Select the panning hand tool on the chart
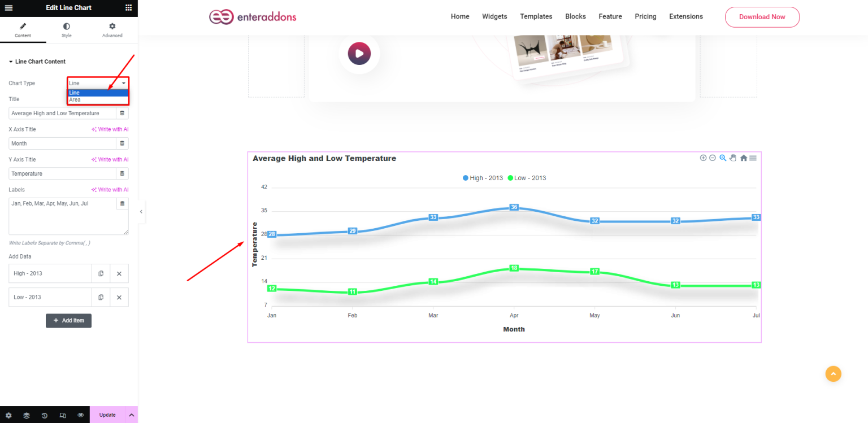The width and height of the screenshot is (868, 423). pyautogui.click(x=733, y=158)
